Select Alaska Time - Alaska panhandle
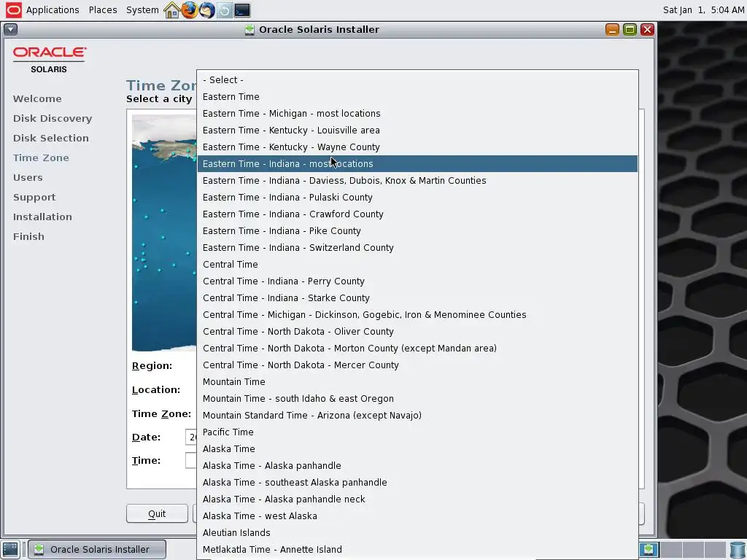The width and height of the screenshot is (747, 560). tap(417, 466)
